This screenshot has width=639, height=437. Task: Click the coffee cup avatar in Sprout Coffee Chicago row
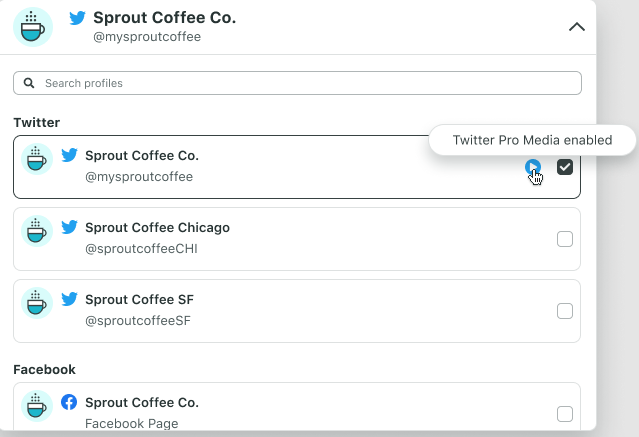pos(37,231)
